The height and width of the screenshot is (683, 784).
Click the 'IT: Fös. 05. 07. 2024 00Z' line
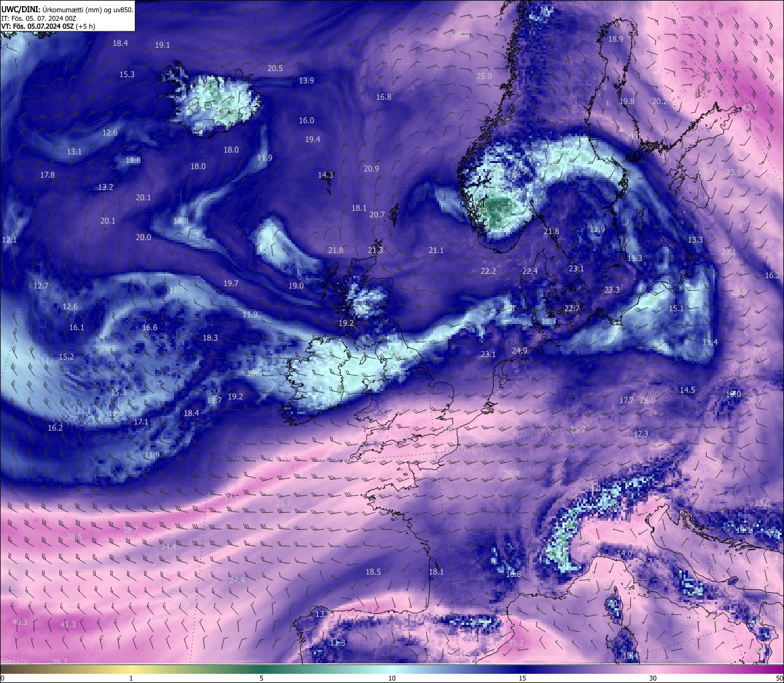39,18
